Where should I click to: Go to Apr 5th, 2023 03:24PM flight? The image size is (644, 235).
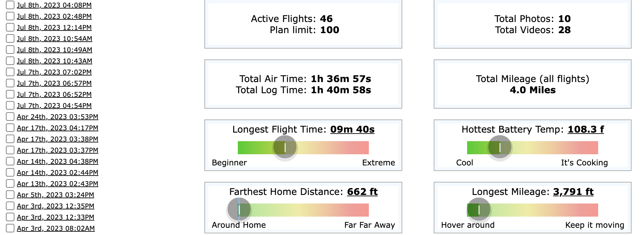(x=55, y=195)
